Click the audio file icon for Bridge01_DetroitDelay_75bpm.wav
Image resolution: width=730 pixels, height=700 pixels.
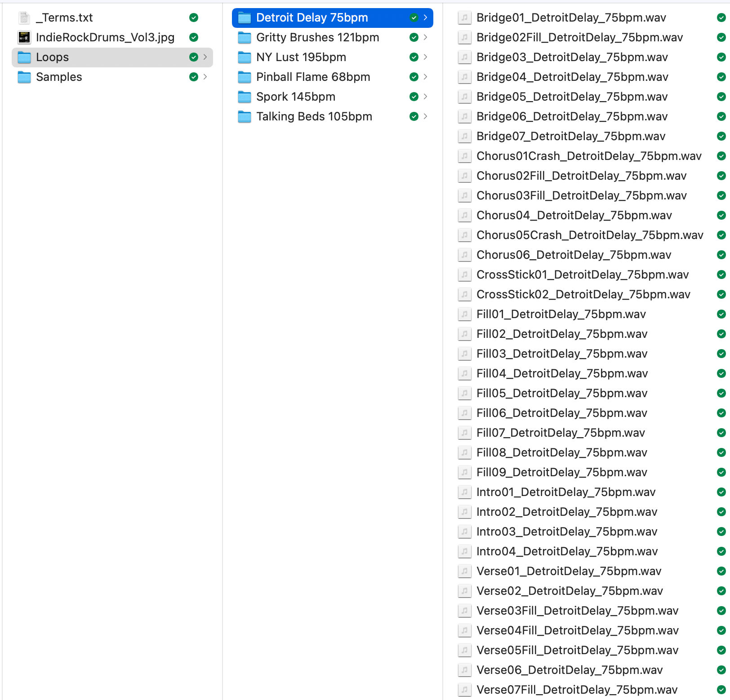[464, 18]
